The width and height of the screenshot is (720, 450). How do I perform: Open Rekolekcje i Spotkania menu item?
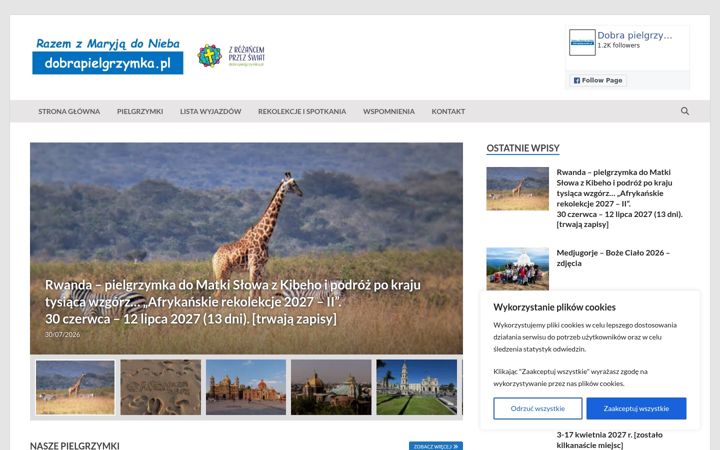pos(302,111)
